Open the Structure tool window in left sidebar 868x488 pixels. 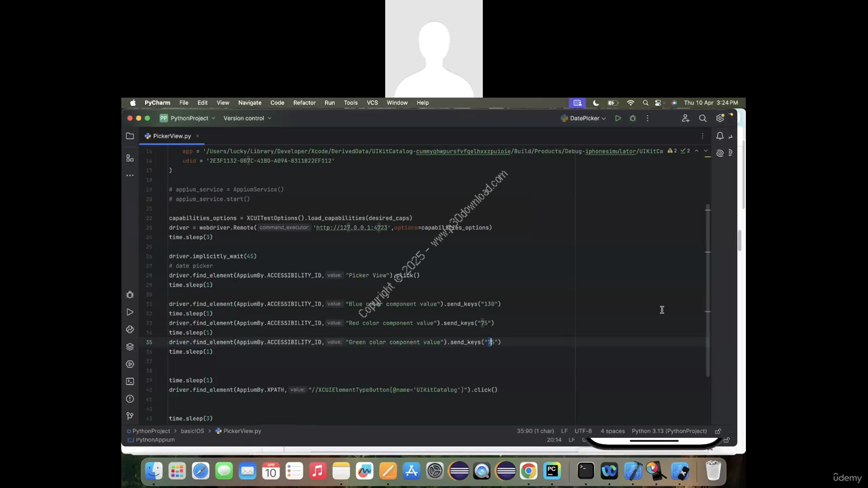click(130, 158)
